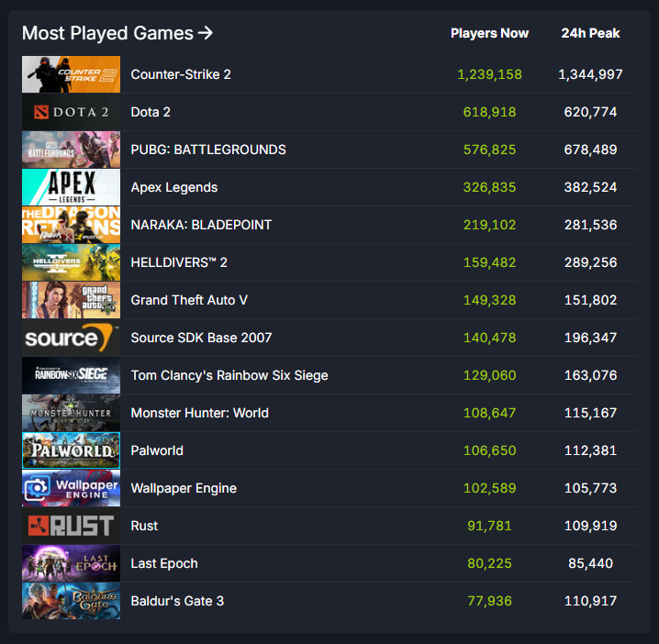Screen dimensions: 659x644
Task: Select the 109,919 peak value
Action: click(x=590, y=526)
